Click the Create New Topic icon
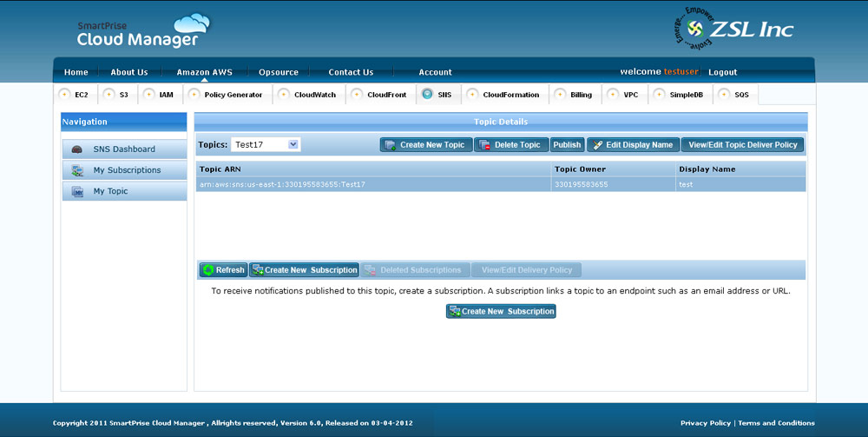The image size is (868, 437). (x=391, y=145)
